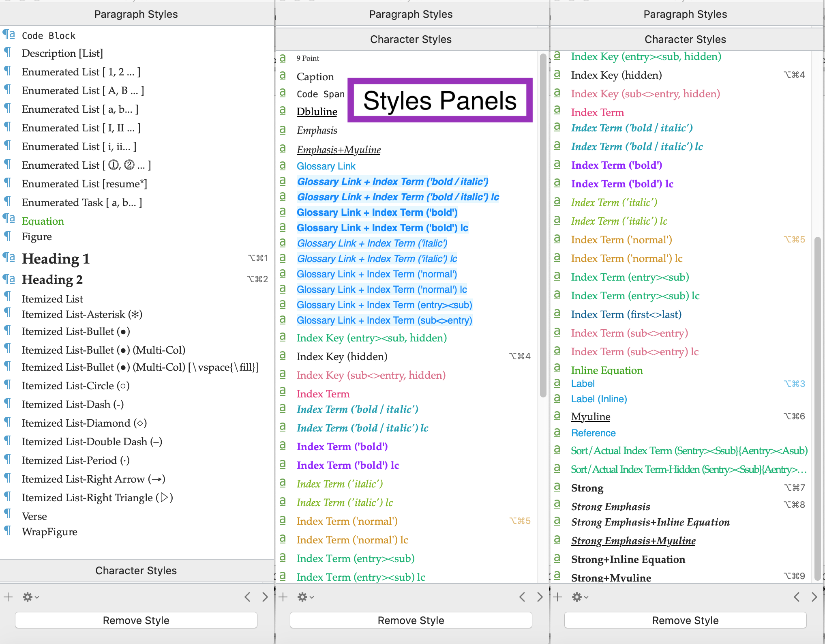825x644 pixels.
Task: Click the 'a' icon beside Reference style
Action: 557,432
